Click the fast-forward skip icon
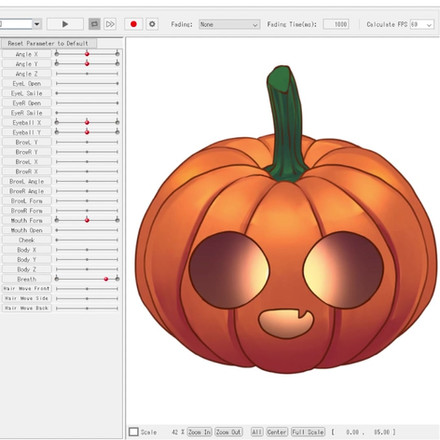 [110, 24]
